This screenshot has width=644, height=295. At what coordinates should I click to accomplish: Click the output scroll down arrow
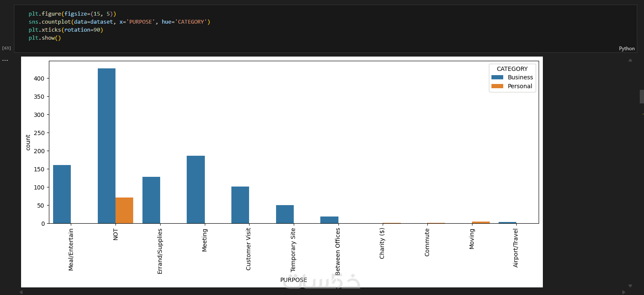pyautogui.click(x=630, y=286)
